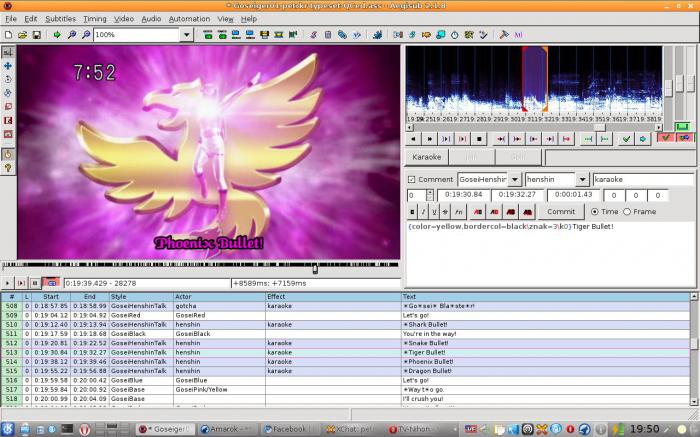This screenshot has width=700, height=437.
Task: Click the video seek bar thumb
Action: coord(315,268)
